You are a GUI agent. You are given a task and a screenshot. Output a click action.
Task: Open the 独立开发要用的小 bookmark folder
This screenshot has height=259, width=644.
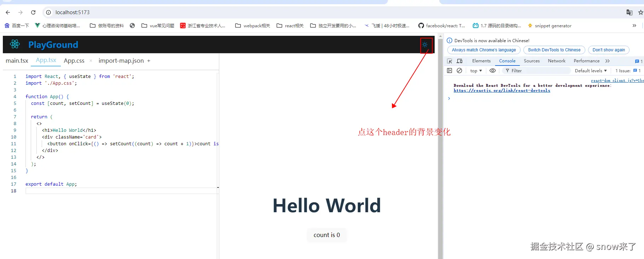(x=333, y=26)
